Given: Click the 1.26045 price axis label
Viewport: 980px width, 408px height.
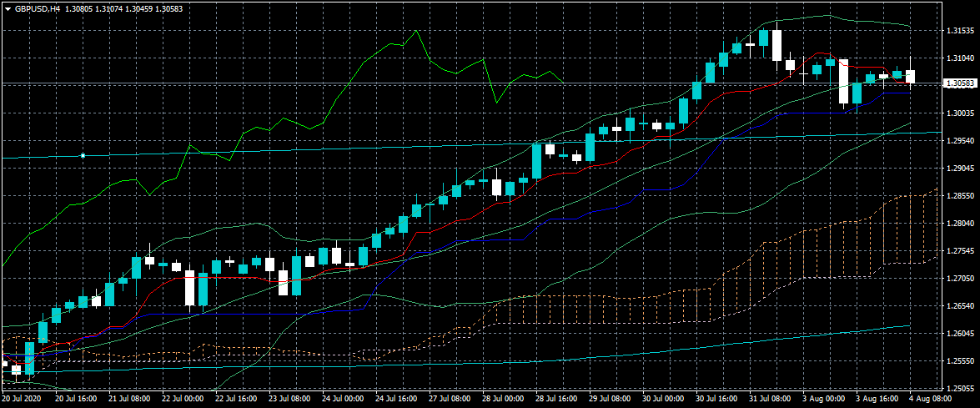Looking at the screenshot, I should [960, 333].
